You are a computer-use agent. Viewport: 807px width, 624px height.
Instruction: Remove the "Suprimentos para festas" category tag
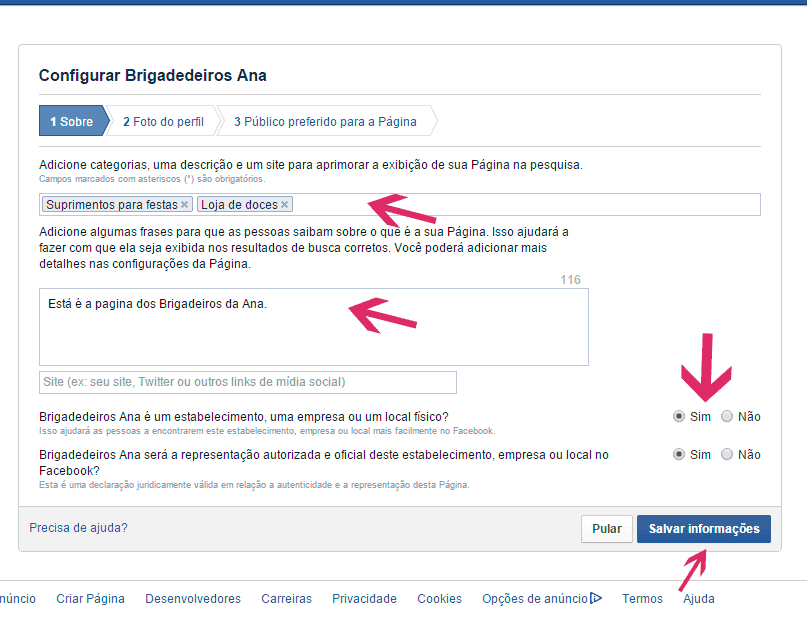click(184, 203)
